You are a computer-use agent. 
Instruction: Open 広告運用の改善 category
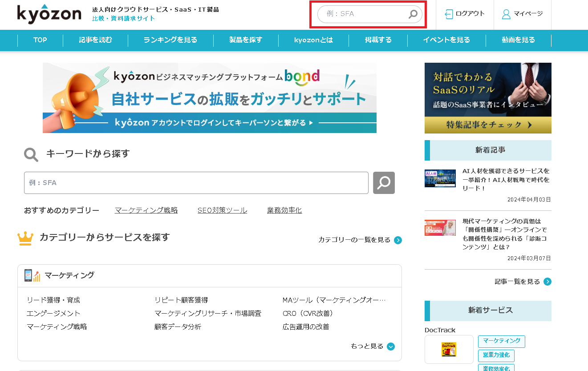(306, 327)
